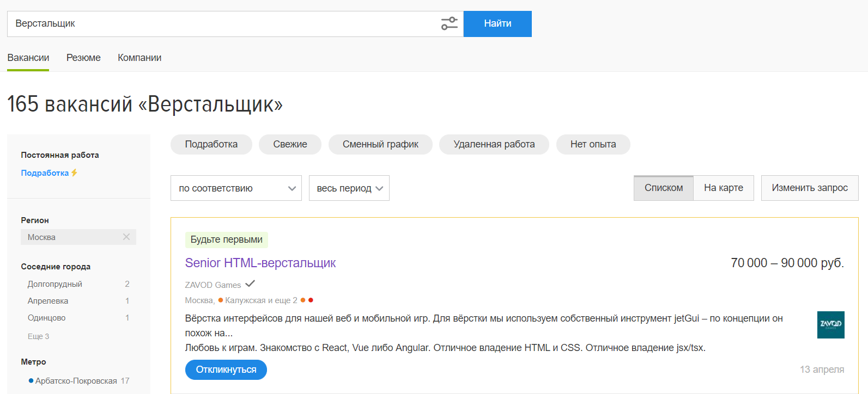The image size is (868, 394).
Task: Click the 70 000 – 90 000 руб. salary
Action: tap(787, 263)
